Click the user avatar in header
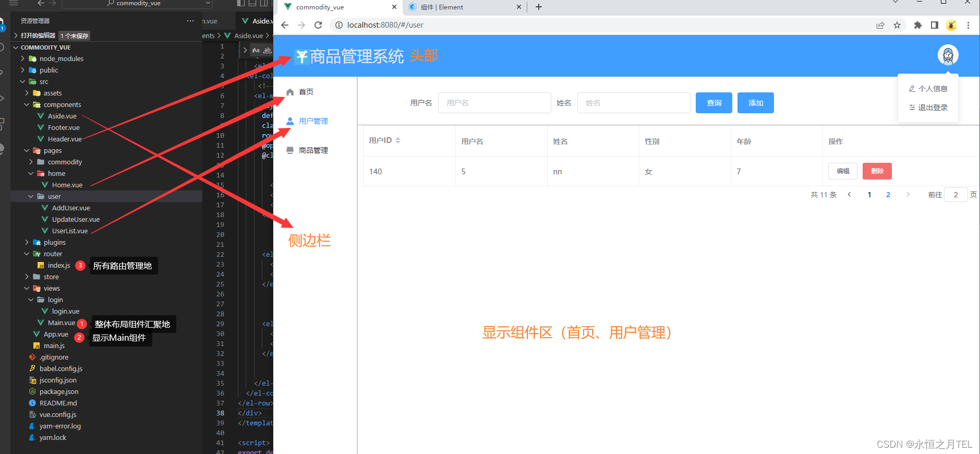 coord(948,55)
